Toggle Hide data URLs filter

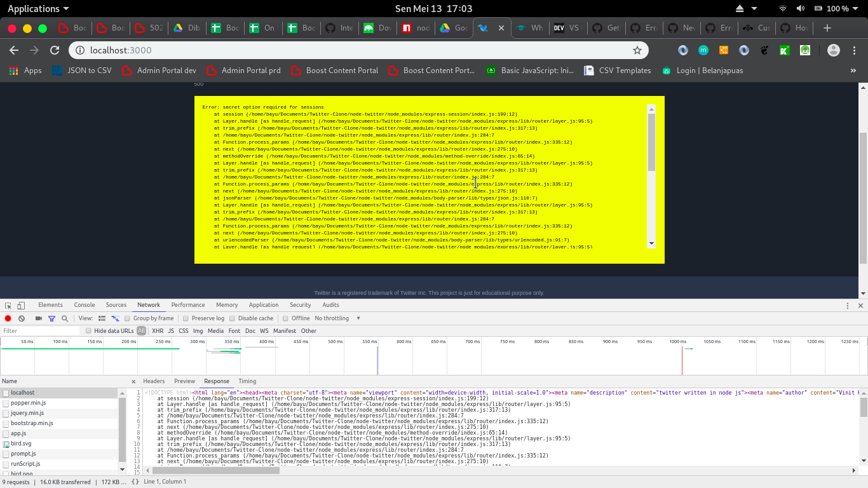88,330
